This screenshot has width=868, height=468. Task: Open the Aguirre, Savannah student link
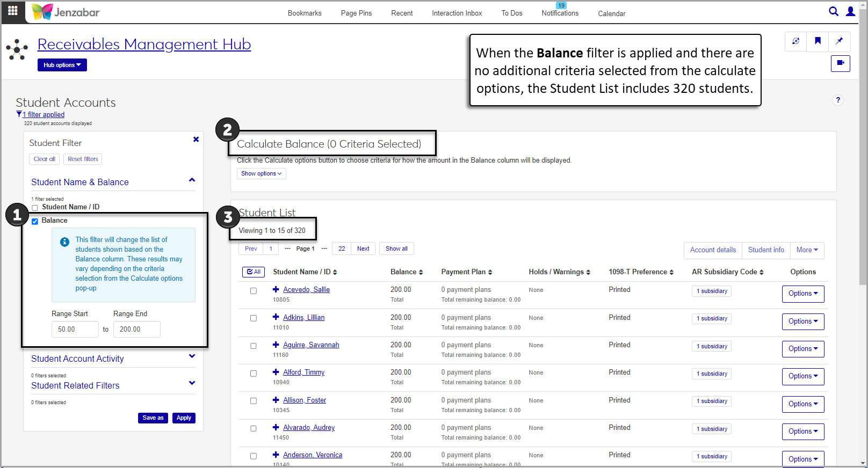point(311,345)
